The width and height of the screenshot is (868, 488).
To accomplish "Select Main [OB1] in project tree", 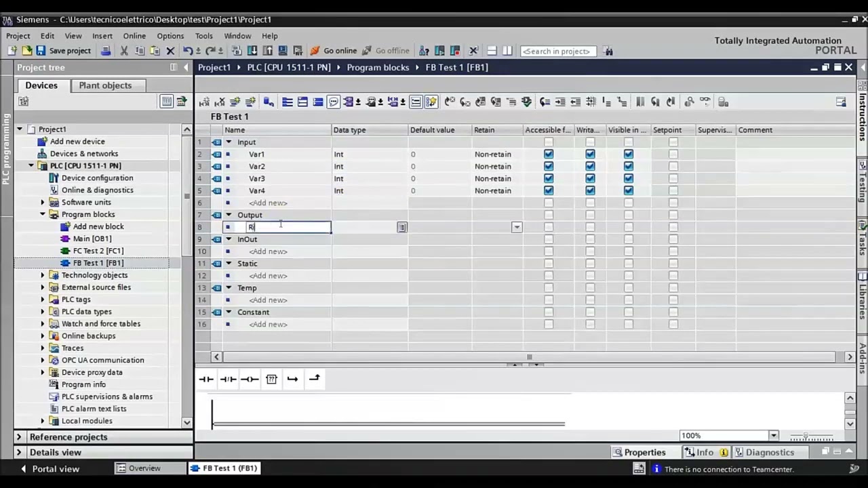I will point(92,239).
